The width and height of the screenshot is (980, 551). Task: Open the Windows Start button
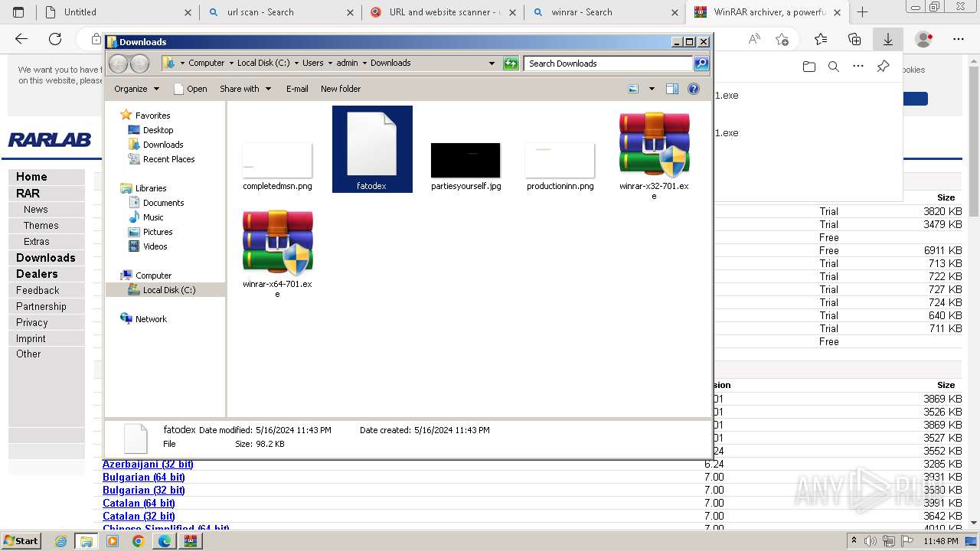(21, 540)
